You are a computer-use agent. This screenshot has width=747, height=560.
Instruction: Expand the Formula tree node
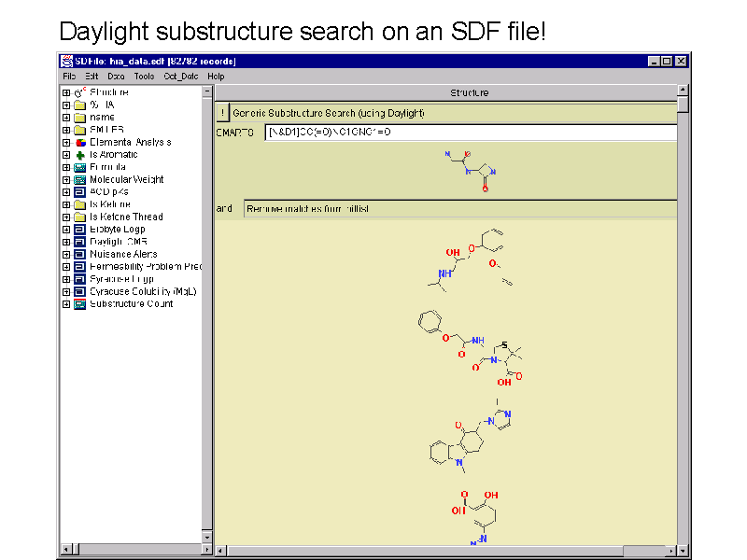[x=66, y=167]
